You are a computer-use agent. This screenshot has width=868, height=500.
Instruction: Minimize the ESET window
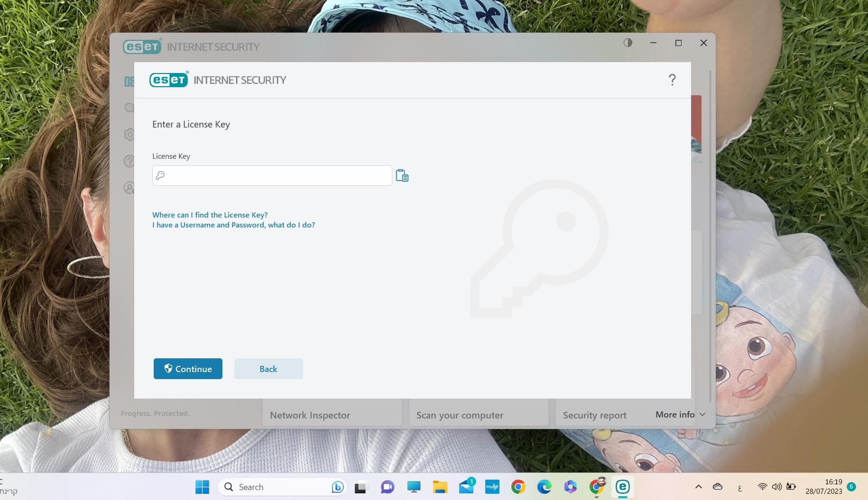point(653,43)
